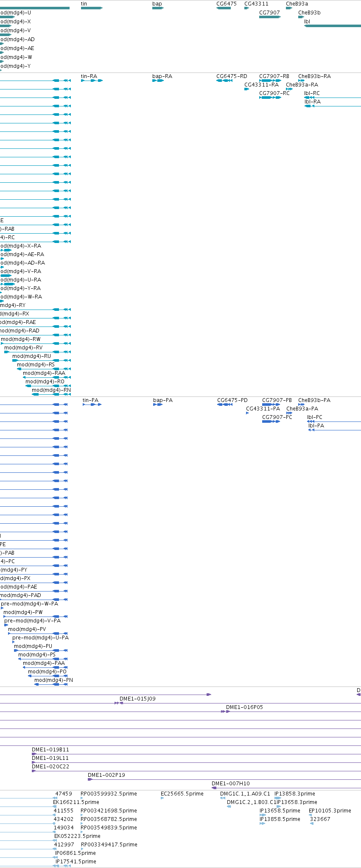Select the CG7907-RC transcript

(x=270, y=98)
